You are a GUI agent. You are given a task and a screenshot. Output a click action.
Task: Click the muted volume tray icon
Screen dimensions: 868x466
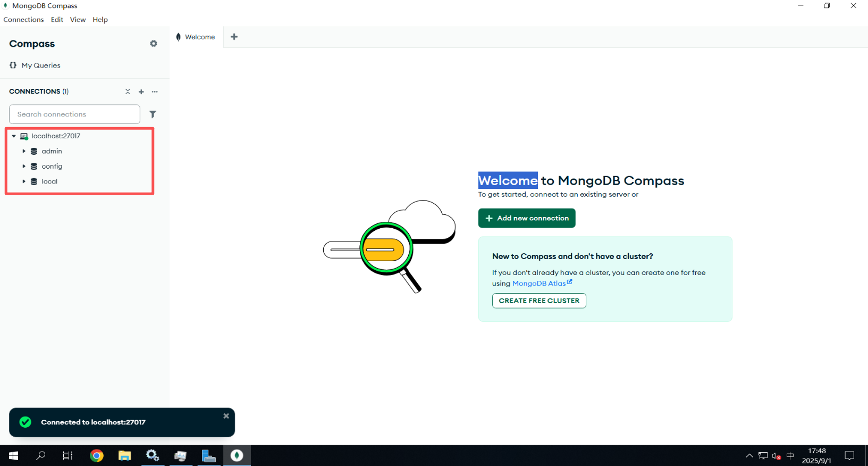[x=777, y=456]
